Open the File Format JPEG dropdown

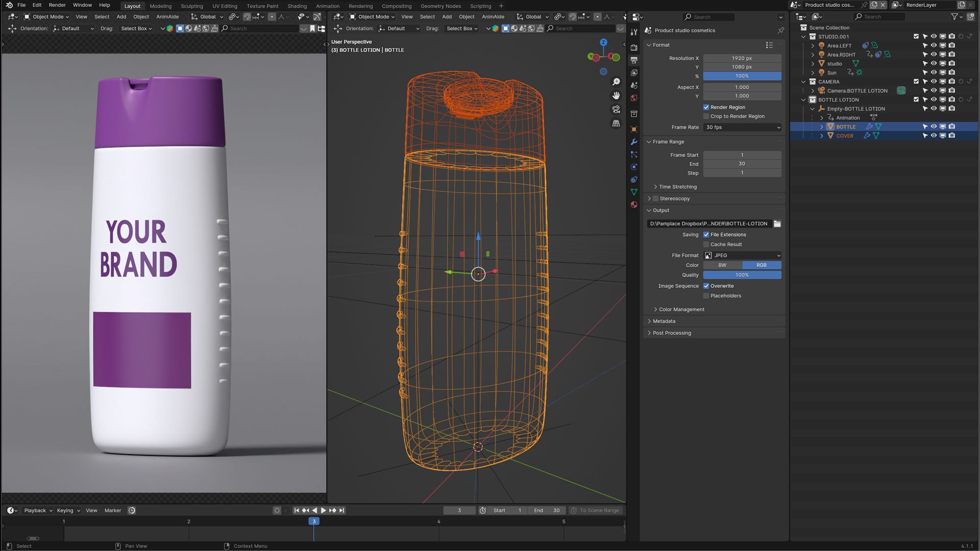[742, 255]
